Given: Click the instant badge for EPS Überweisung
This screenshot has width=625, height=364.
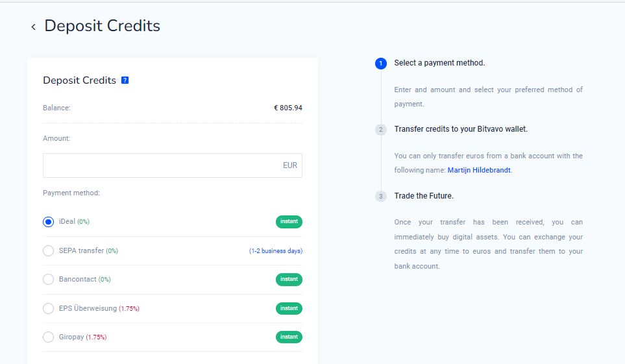Looking at the screenshot, I should click(x=289, y=308).
